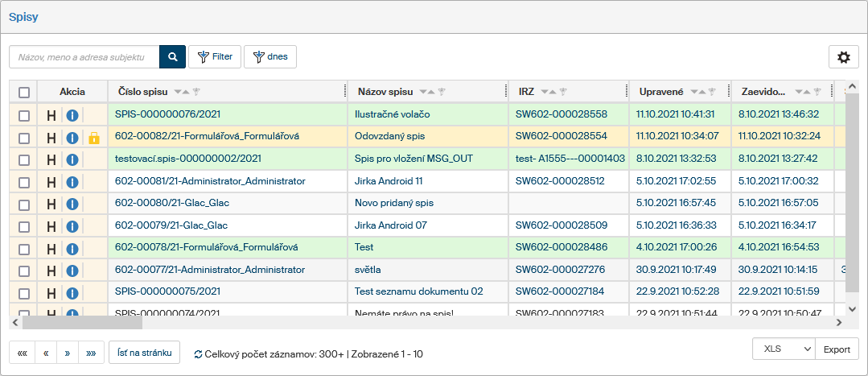Click the filter funnel in Číslo spisu header
The width and height of the screenshot is (868, 376).
click(196, 93)
